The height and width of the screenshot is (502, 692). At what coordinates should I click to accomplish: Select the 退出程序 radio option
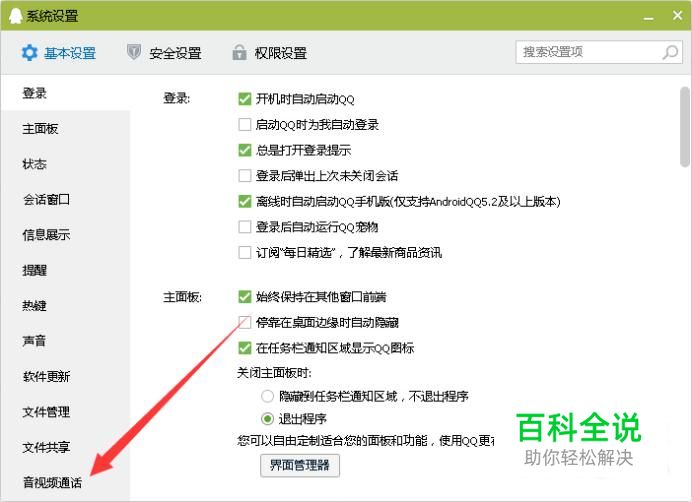tap(267, 418)
